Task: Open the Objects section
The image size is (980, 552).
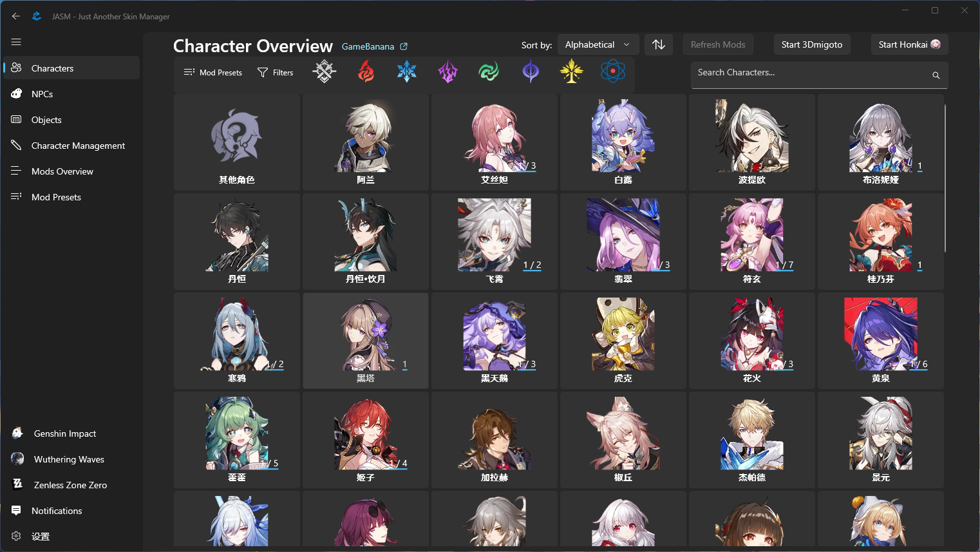Action: click(71, 119)
